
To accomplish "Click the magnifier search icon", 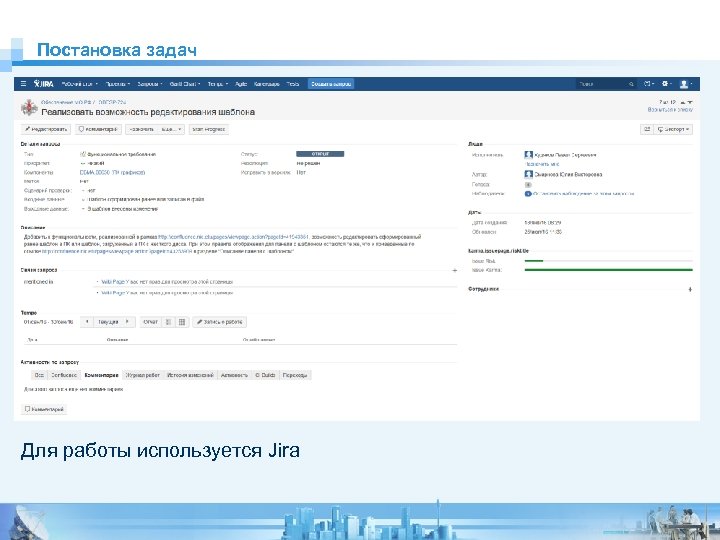I will pos(631,84).
